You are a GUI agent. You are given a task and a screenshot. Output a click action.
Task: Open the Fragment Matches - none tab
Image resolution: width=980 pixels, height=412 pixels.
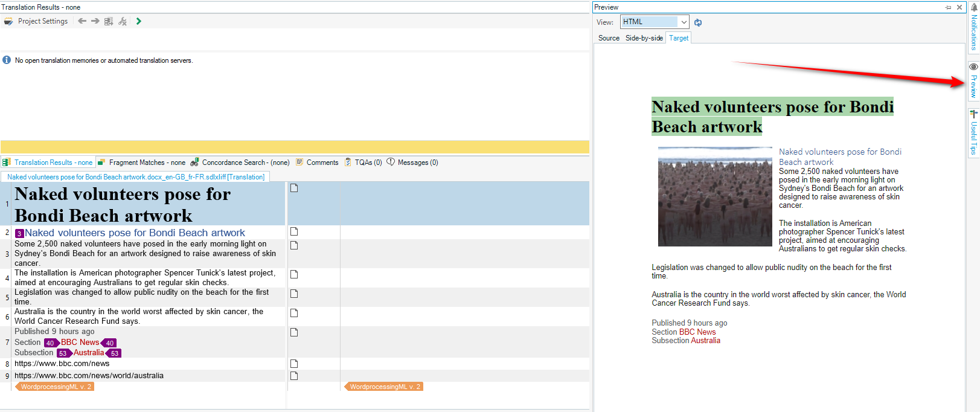(x=142, y=163)
